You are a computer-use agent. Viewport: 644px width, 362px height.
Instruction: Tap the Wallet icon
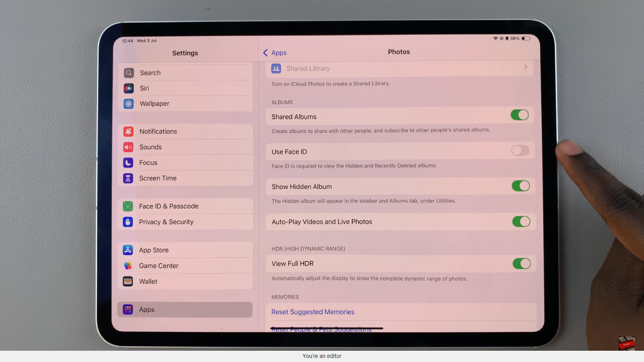pos(128,281)
